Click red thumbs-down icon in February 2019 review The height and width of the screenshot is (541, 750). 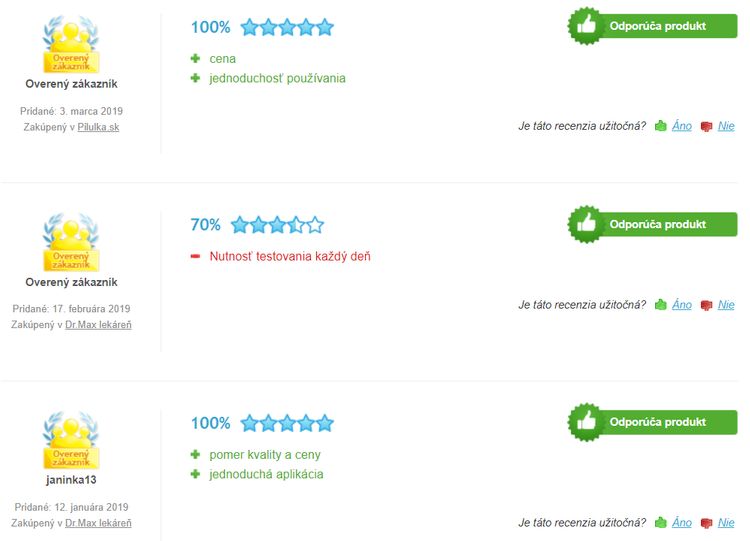coord(706,305)
